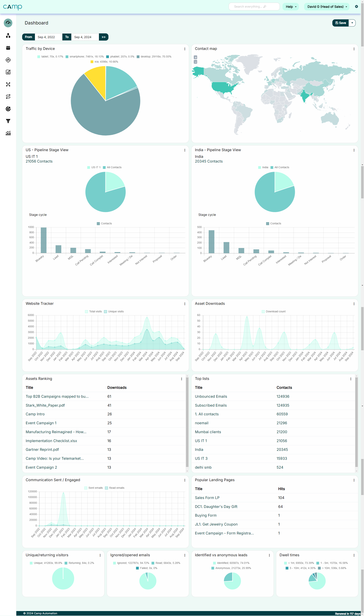
Task: Zoom in on the contact map
Action: (x=195, y=57)
